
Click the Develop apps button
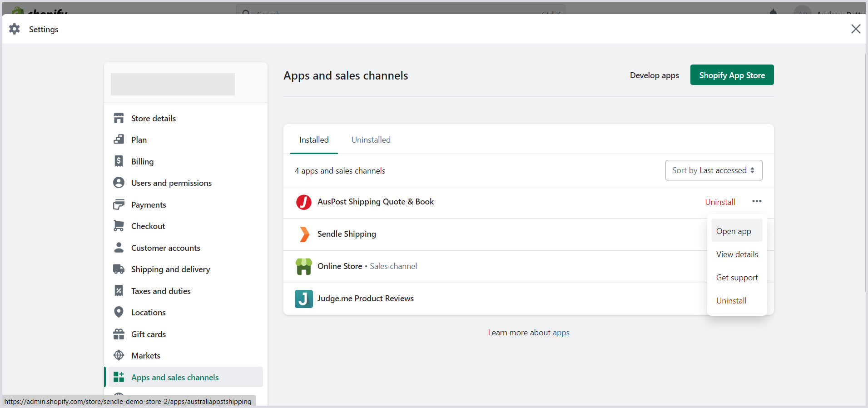click(x=654, y=75)
